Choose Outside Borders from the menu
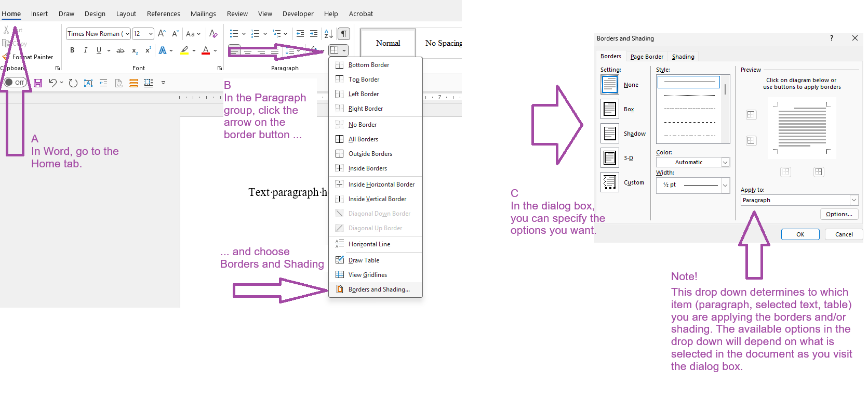868x396 pixels. 376,154
